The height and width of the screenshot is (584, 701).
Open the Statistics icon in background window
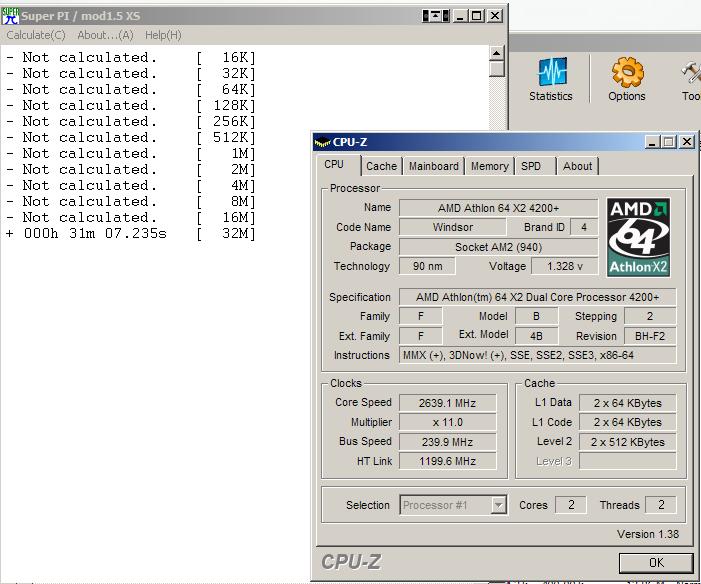click(x=551, y=79)
